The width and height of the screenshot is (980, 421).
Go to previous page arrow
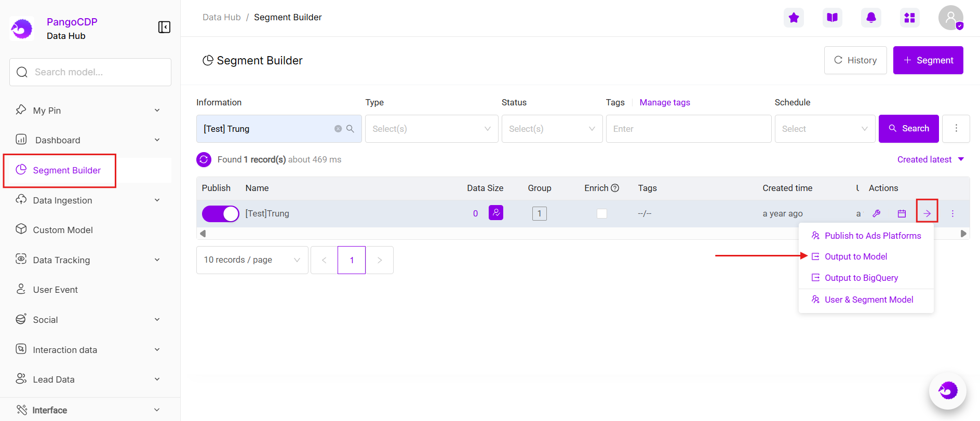point(324,260)
